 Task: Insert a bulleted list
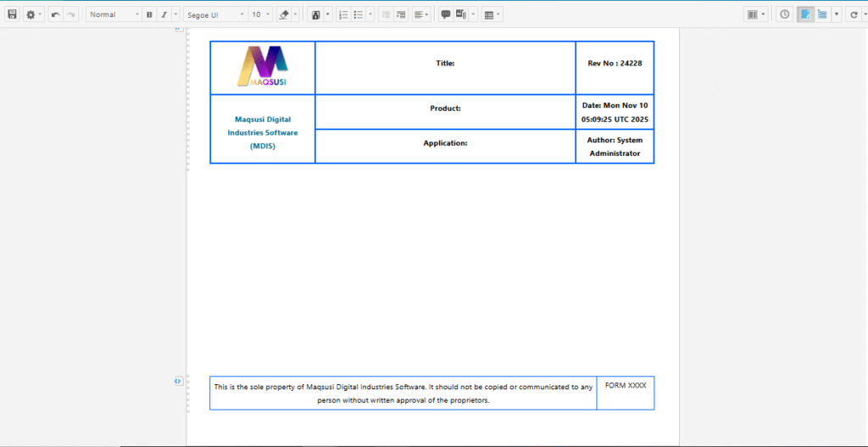pyautogui.click(x=359, y=14)
